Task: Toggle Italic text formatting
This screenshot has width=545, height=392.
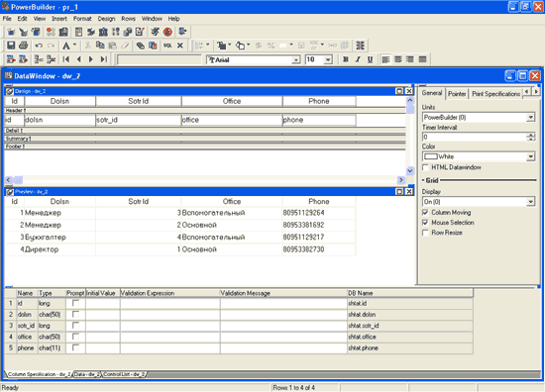Action: pyautogui.click(x=358, y=59)
